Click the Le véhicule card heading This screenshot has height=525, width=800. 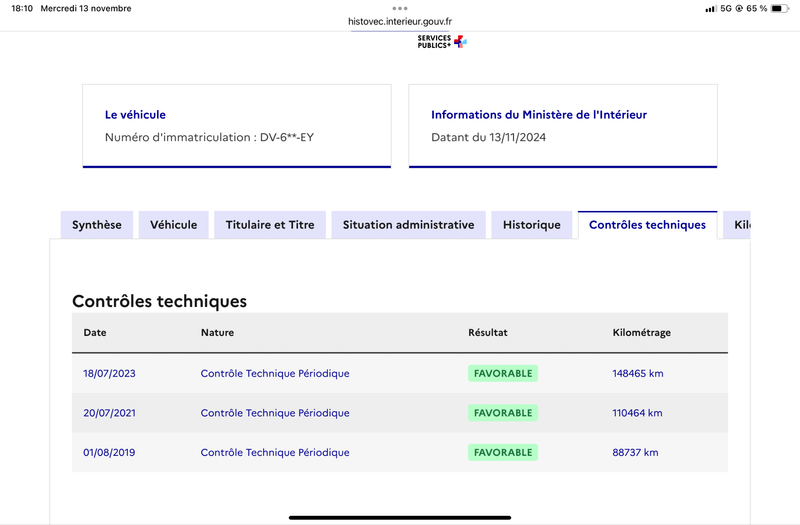[135, 115]
